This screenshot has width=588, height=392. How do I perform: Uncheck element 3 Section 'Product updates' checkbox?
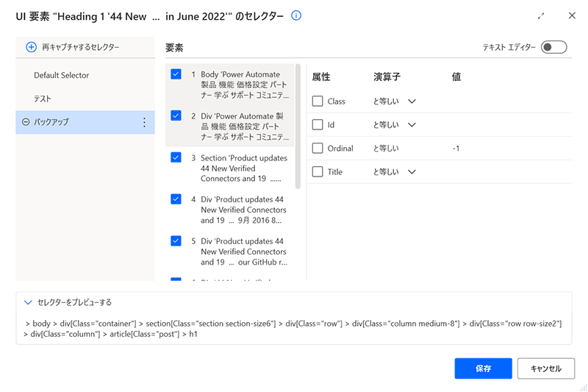[x=176, y=157]
